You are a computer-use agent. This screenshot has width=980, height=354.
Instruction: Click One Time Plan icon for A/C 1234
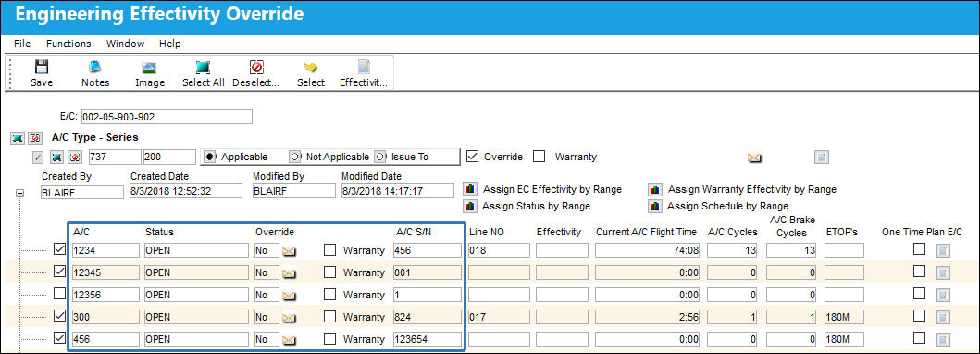point(942,251)
